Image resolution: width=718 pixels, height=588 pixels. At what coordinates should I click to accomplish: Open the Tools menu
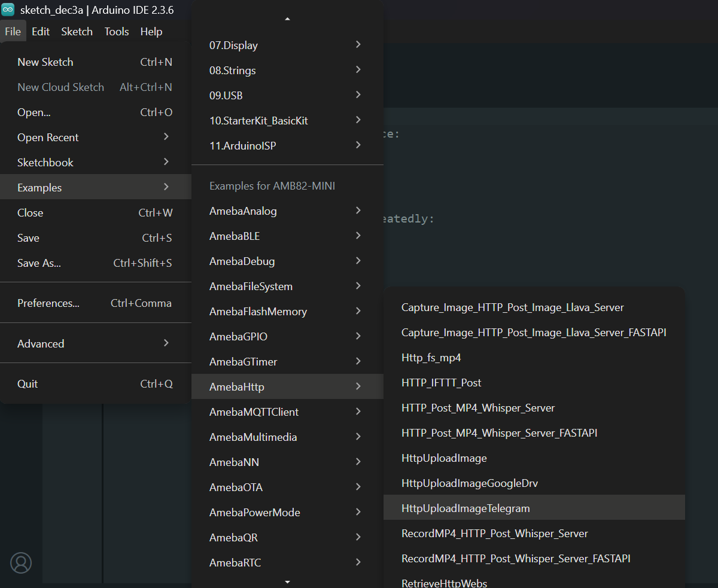coord(116,32)
